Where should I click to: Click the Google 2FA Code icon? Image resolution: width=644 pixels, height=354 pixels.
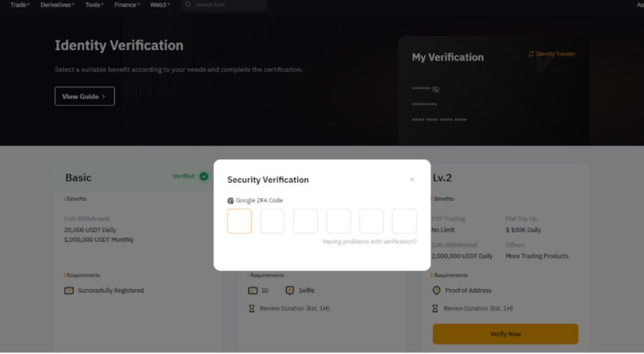coord(230,201)
